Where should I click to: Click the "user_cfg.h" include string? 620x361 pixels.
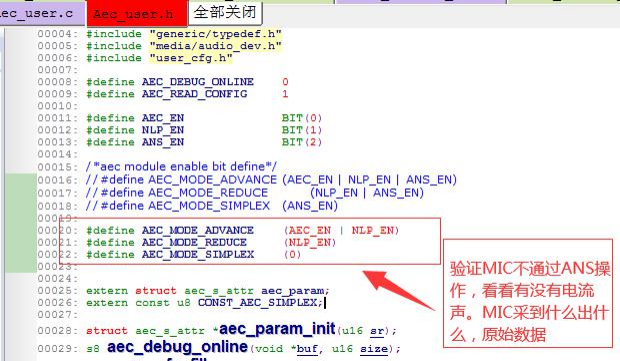point(191,59)
